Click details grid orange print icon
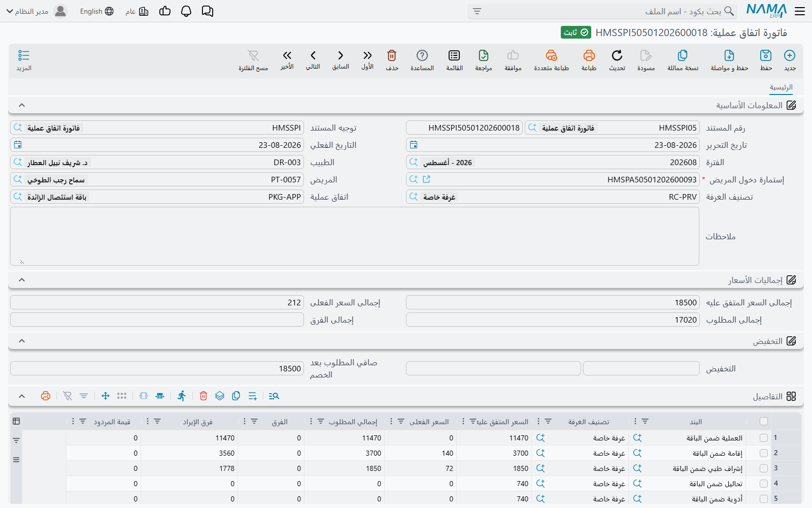This screenshot has height=508, width=812. 46,396
